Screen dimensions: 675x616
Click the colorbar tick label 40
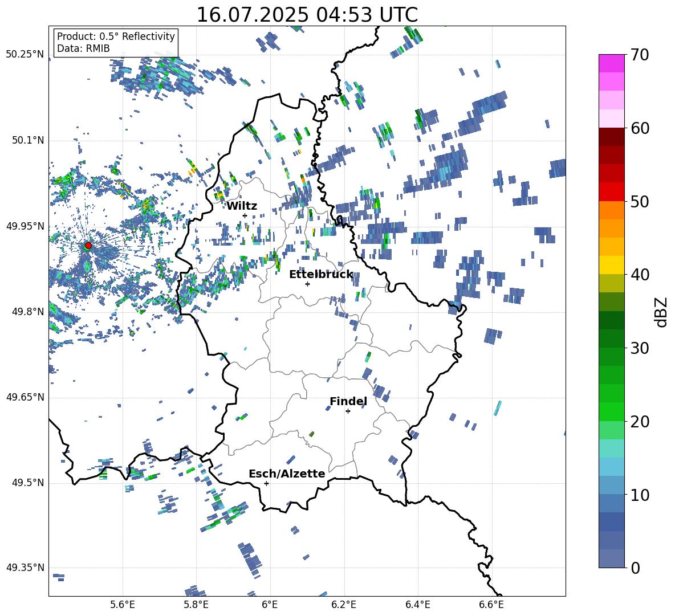(x=640, y=275)
